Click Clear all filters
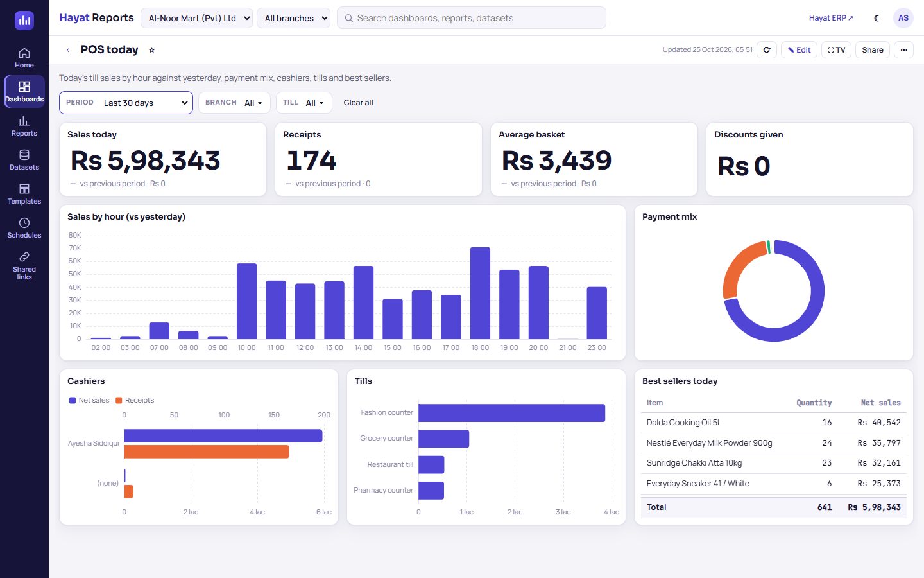 tap(358, 103)
